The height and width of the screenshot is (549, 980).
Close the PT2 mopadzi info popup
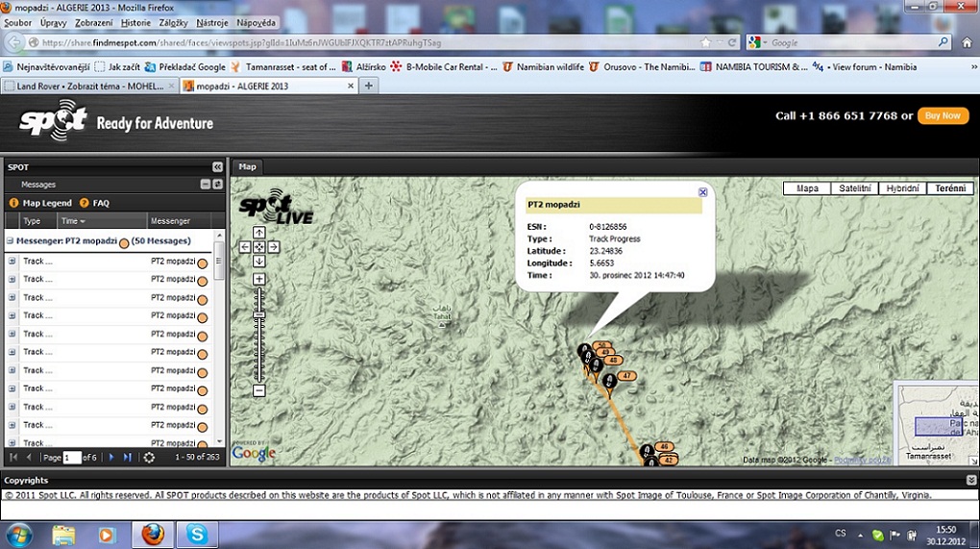pyautogui.click(x=702, y=192)
